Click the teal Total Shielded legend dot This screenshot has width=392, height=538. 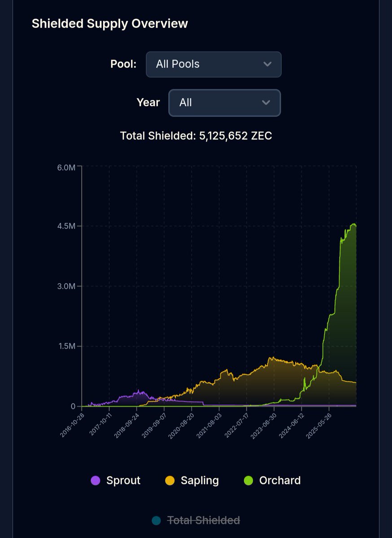click(156, 521)
